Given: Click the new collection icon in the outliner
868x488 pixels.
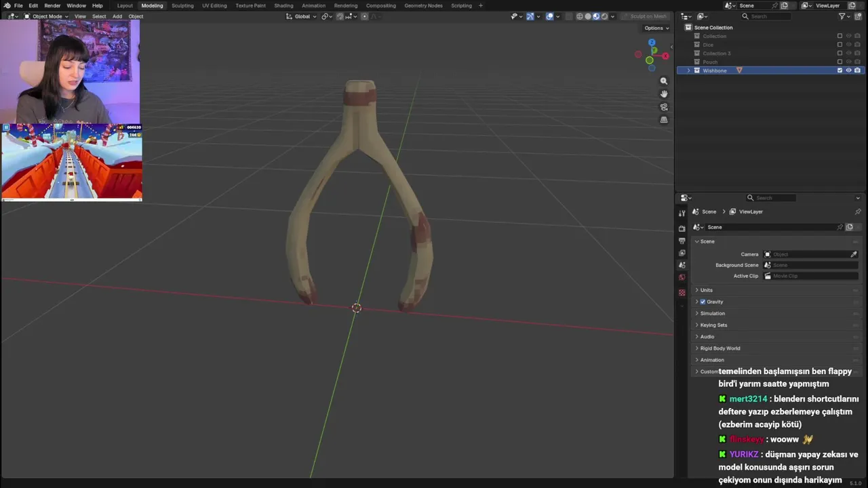Looking at the screenshot, I should pos(858,16).
